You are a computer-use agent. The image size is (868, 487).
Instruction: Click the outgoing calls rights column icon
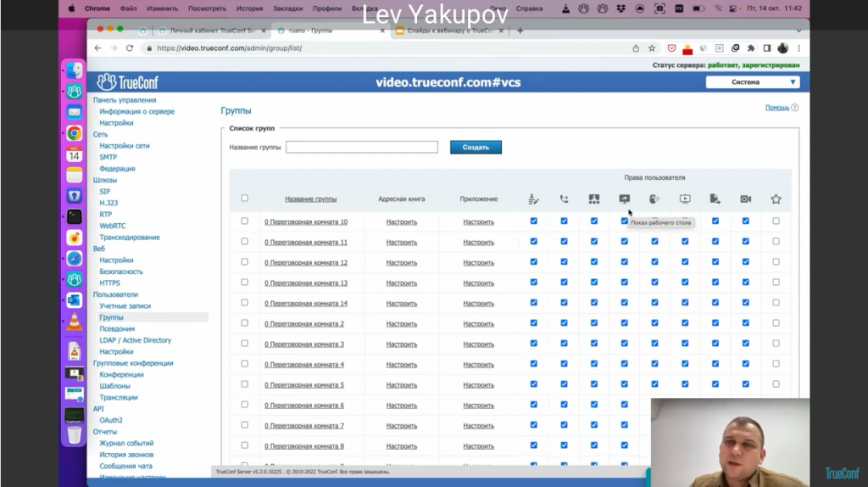(x=564, y=199)
